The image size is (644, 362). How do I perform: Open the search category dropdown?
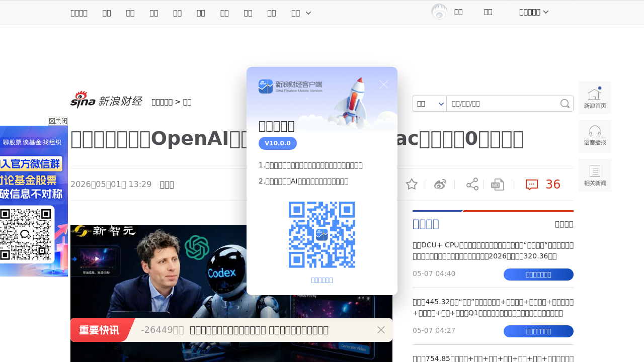point(430,104)
